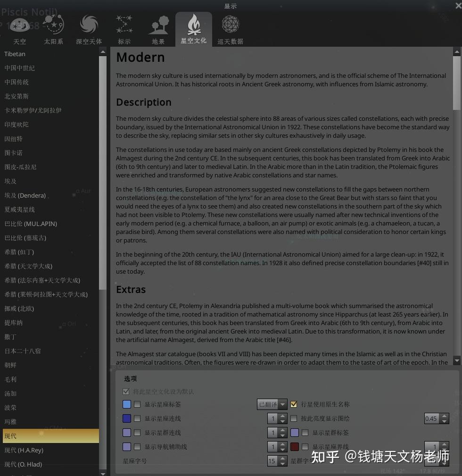This screenshot has height=476, width=462.
Task: Choose 北安第斯 in the culture list
Action: click(50, 97)
